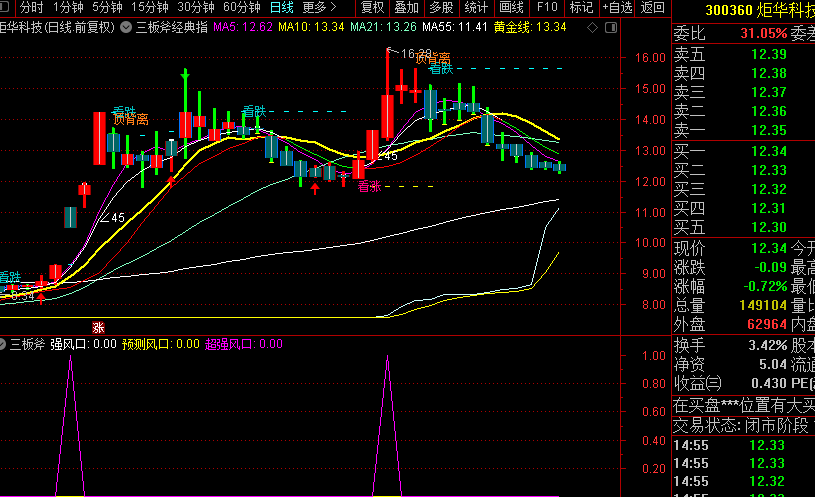Viewport: 815px width, 497px height.
Task: Click the yellow 看涨 signal label on chart
Action: click(368, 187)
